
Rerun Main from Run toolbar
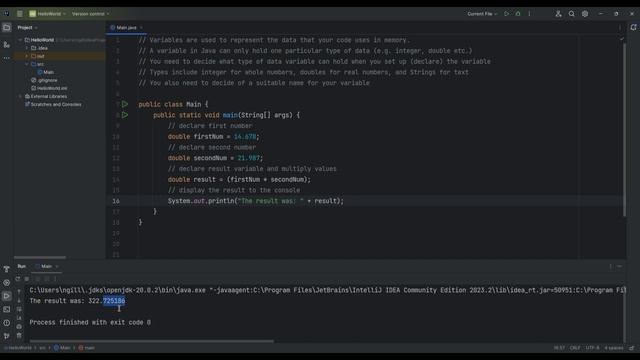point(18,279)
